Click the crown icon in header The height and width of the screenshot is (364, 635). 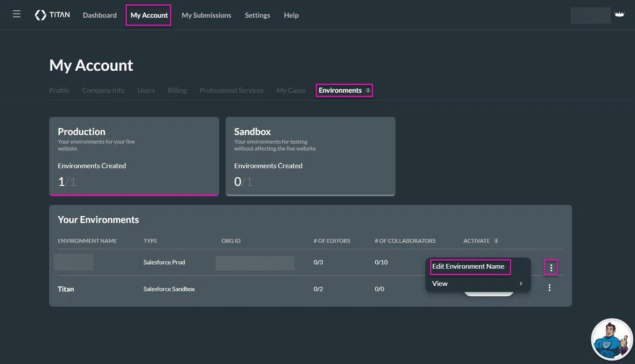pyautogui.click(x=619, y=15)
